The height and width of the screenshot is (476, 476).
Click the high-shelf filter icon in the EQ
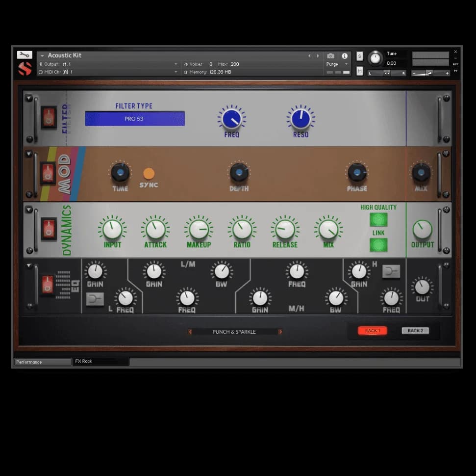pos(391,270)
